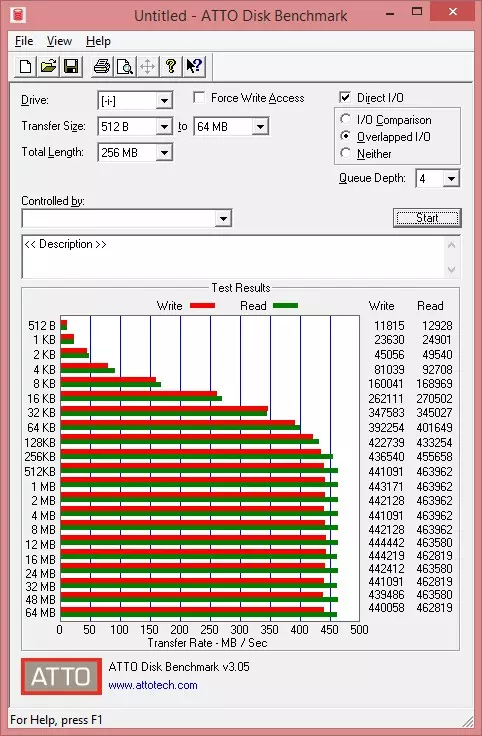This screenshot has height=736, width=482.
Task: Open Print Preview toolbar icon
Action: point(124,66)
